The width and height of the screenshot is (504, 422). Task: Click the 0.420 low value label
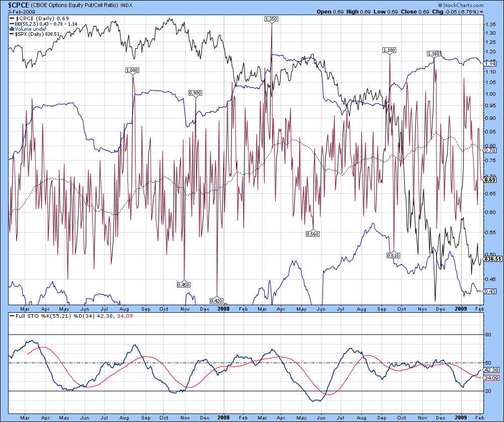[x=216, y=301]
